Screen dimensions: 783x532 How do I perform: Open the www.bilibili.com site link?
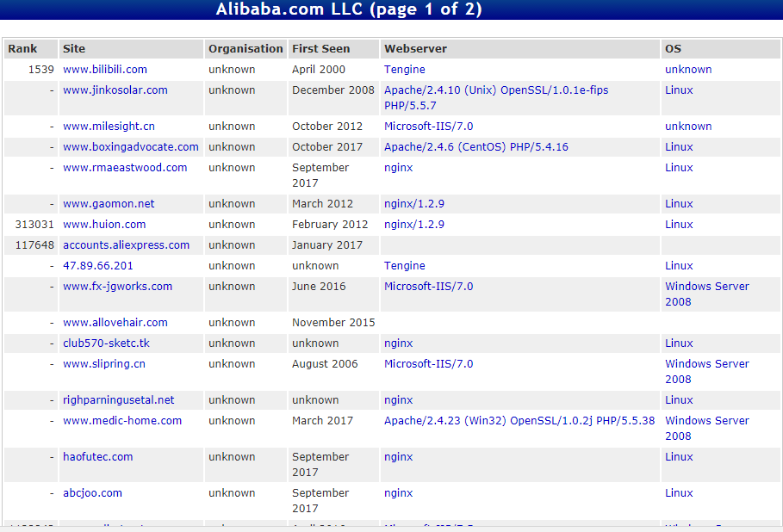point(105,70)
